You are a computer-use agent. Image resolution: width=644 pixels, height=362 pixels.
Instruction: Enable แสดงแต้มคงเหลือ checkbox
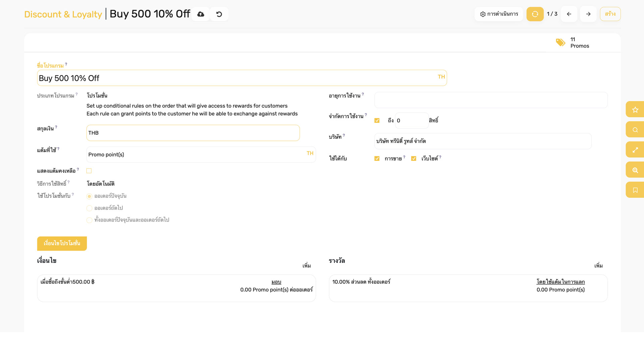(89, 171)
